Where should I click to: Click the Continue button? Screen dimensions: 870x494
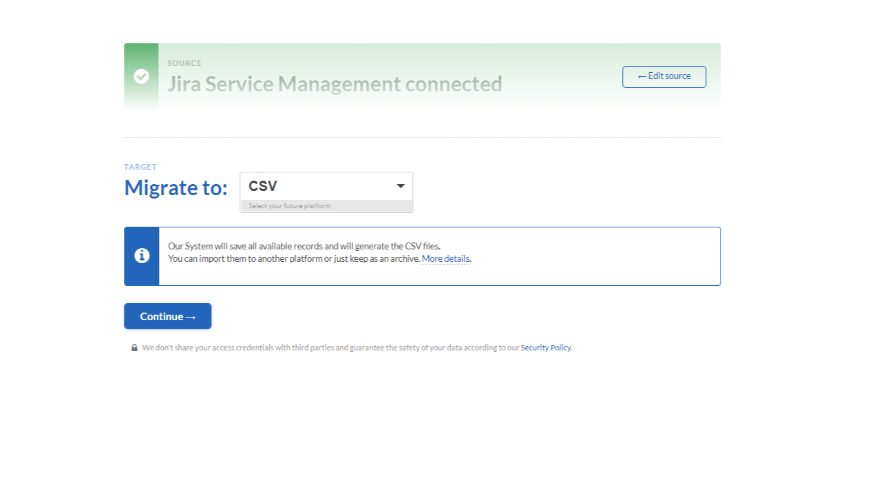point(168,316)
